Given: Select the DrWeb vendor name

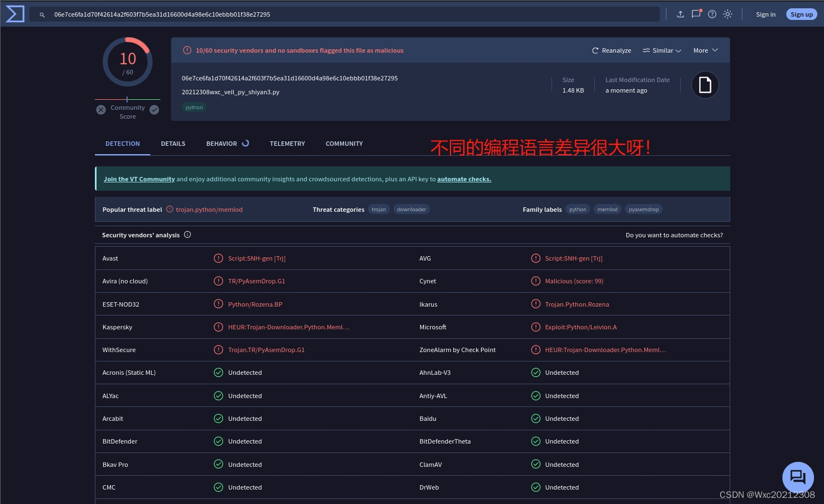Looking at the screenshot, I should pyautogui.click(x=429, y=487).
